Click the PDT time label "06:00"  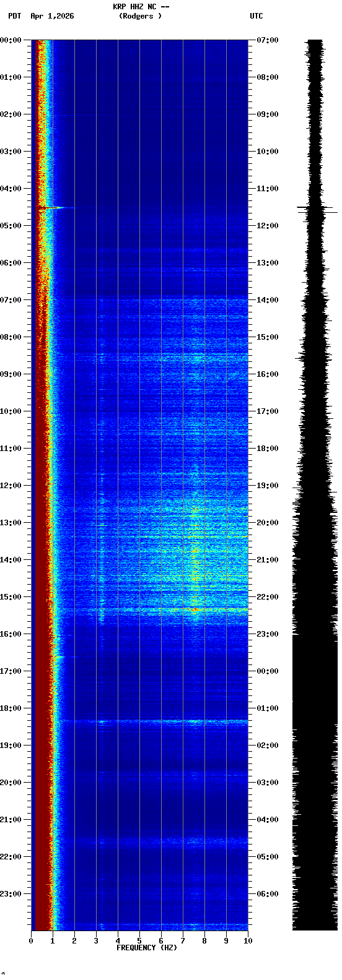click(x=11, y=263)
